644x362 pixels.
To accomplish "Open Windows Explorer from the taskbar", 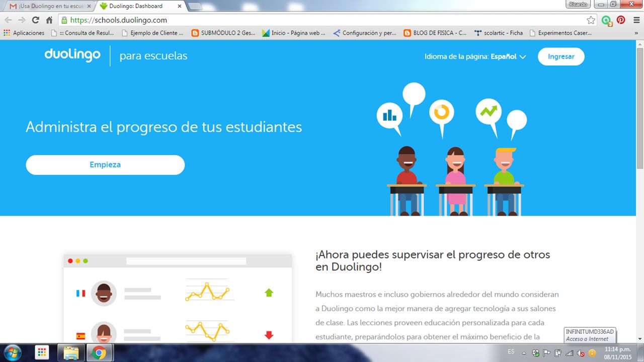I will tap(71, 352).
